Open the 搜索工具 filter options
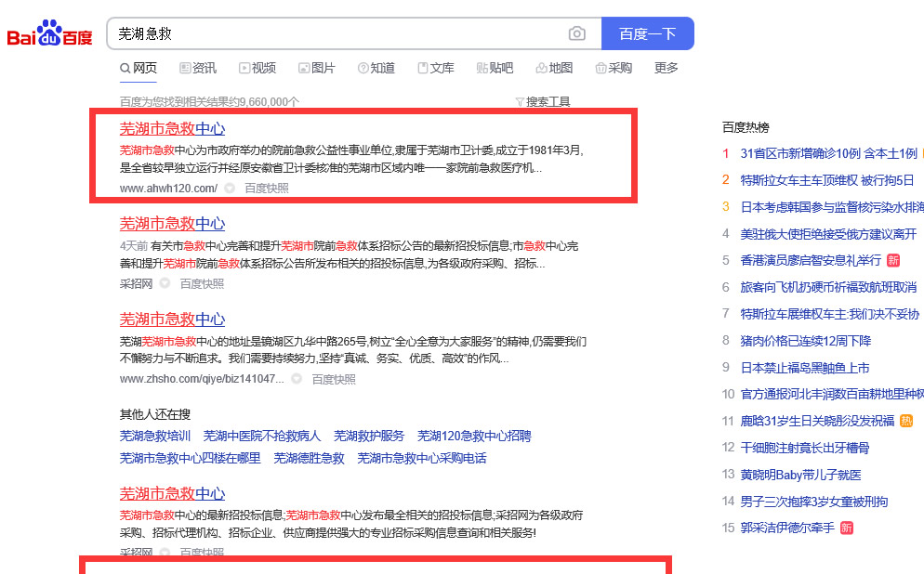 [x=543, y=101]
